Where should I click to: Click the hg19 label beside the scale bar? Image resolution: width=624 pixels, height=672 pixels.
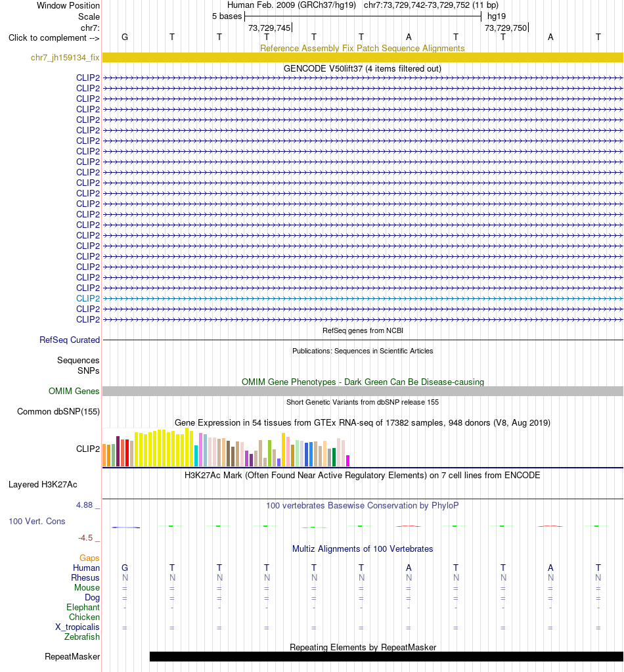point(497,16)
